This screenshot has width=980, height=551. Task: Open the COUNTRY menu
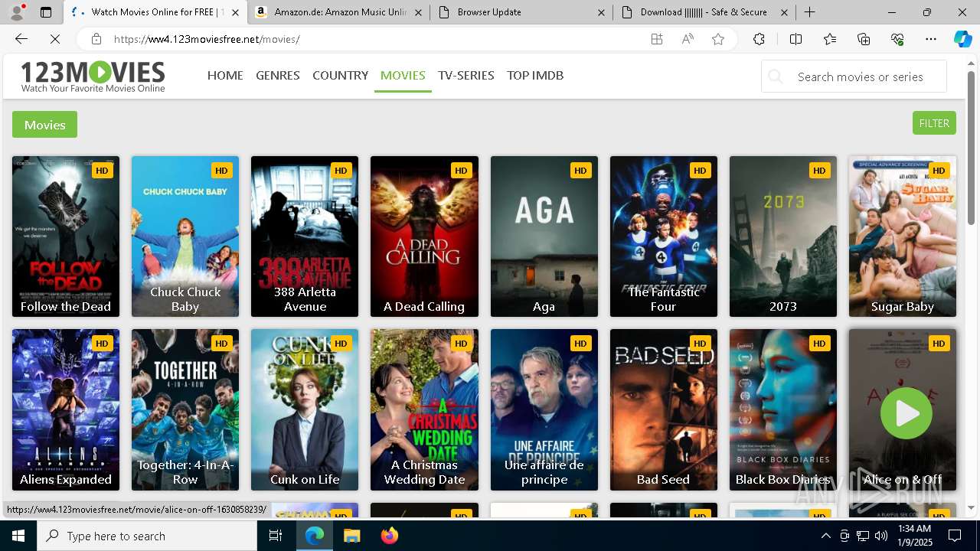click(x=341, y=75)
